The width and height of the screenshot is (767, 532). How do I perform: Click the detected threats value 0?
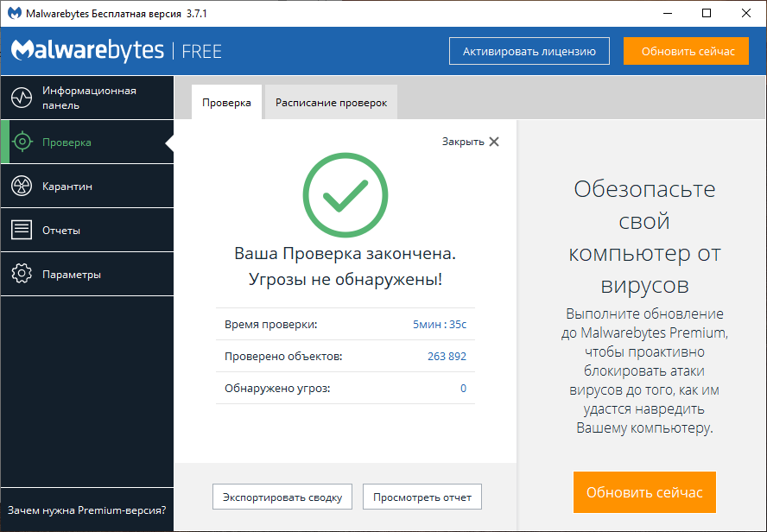click(463, 389)
